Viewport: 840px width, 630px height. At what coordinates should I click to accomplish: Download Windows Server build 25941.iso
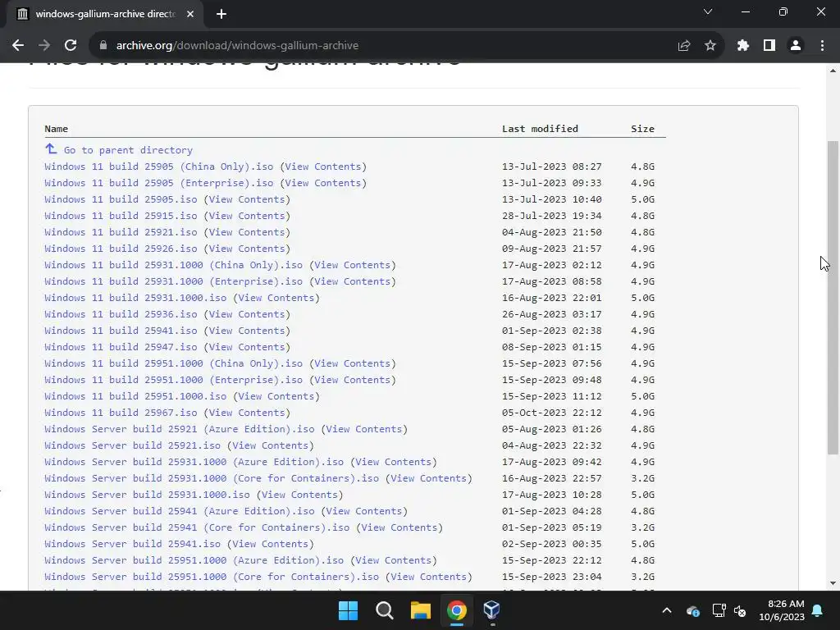tap(132, 545)
